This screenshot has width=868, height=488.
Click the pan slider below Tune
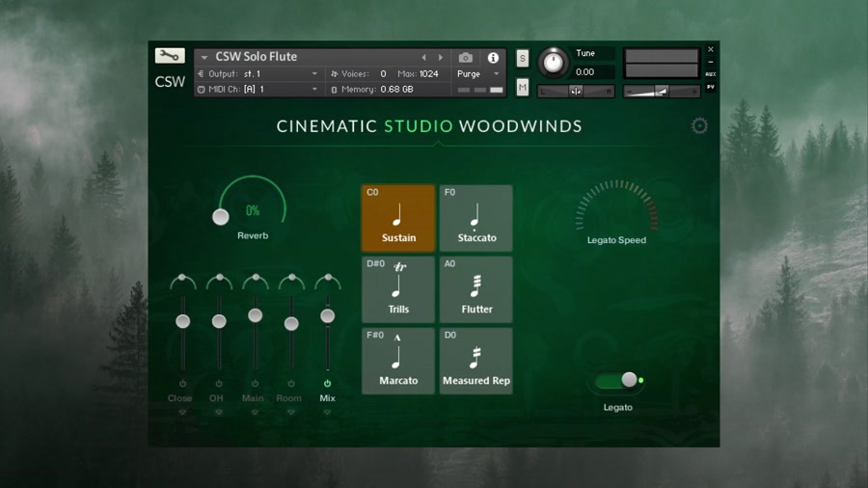click(576, 92)
